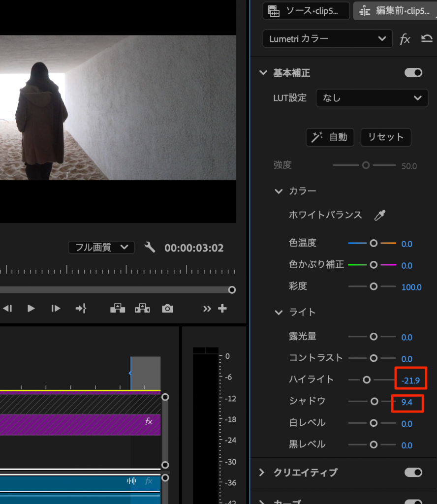Viewport: 437px width, 504px height.
Task: Click the export frame camera icon
Action: [167, 309]
